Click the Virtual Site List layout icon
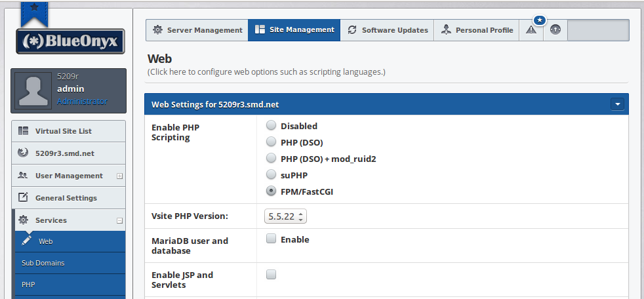 24,131
